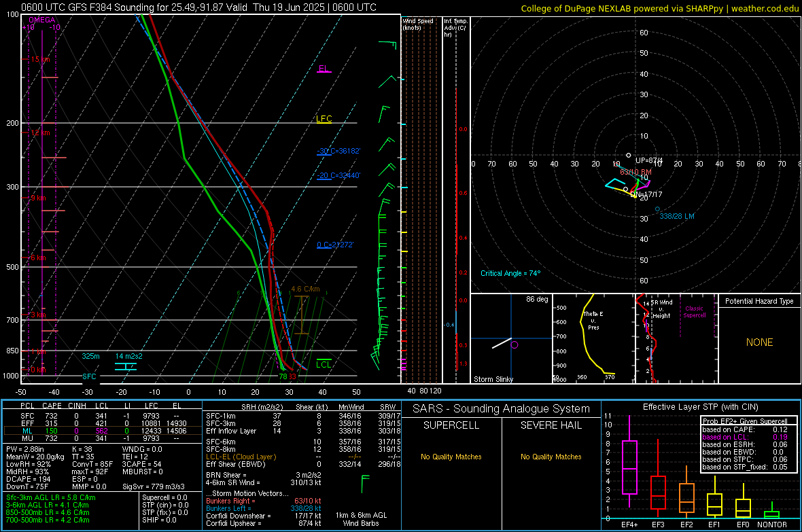
Task: Click the magenta OMEGA label
Action: coord(42,20)
